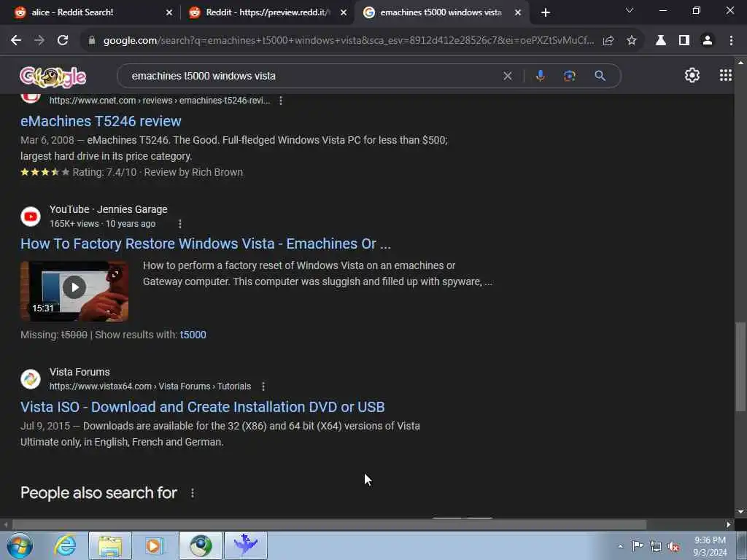Switch to alice - Reddit Search tab
This screenshot has width=747, height=560.
coord(90,12)
